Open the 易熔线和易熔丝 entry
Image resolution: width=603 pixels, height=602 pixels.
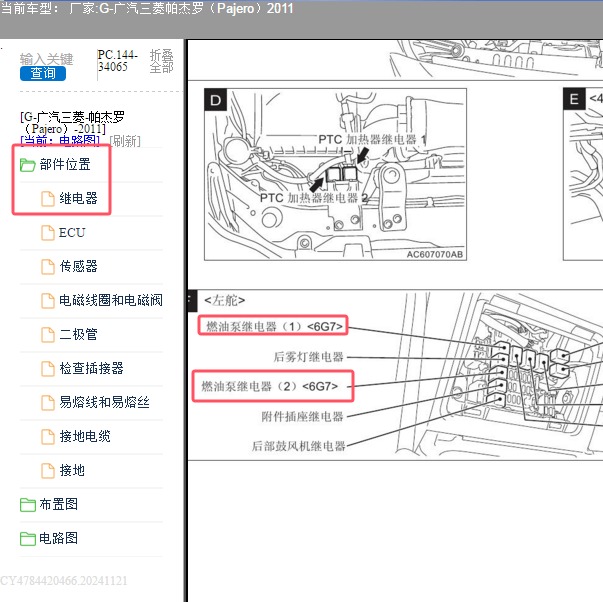pos(104,402)
